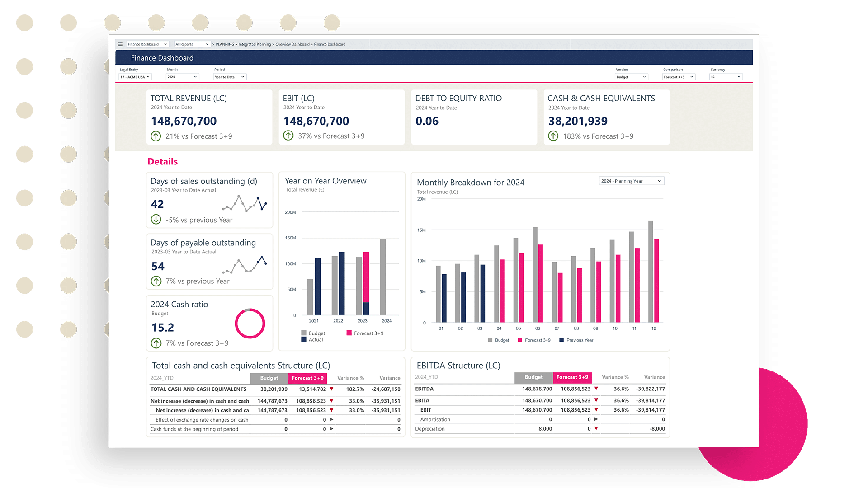Click Overview Dashboard breadcrumb link
The width and height of the screenshot is (868, 488).
tap(292, 44)
